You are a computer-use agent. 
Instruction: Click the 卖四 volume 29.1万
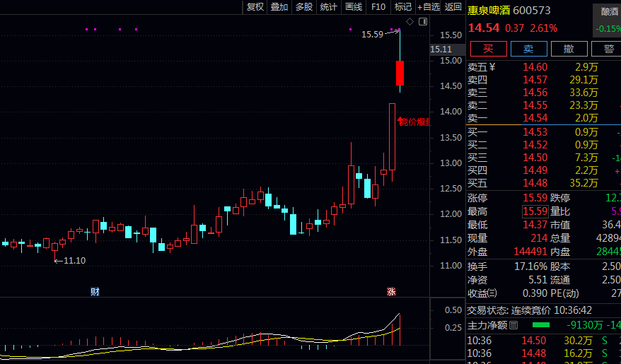tap(584, 80)
